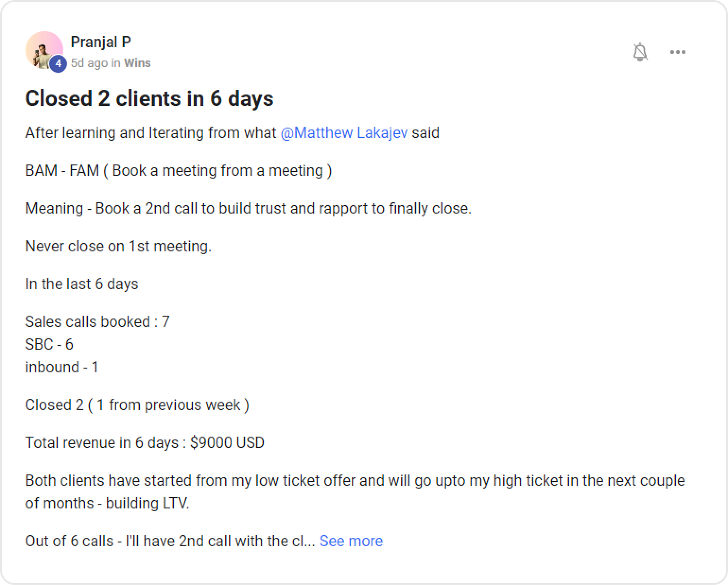The height and width of the screenshot is (585, 728).
Task: Open the three-dot post options menu
Action: (x=677, y=52)
